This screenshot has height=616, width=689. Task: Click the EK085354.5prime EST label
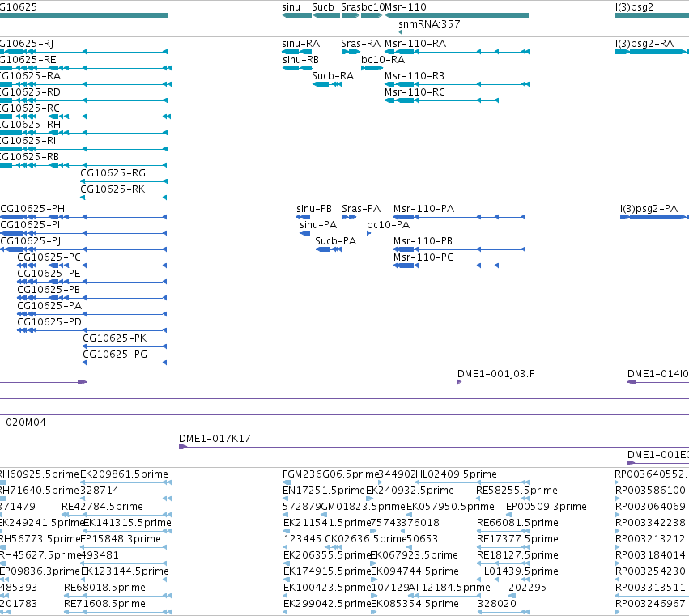[415, 604]
